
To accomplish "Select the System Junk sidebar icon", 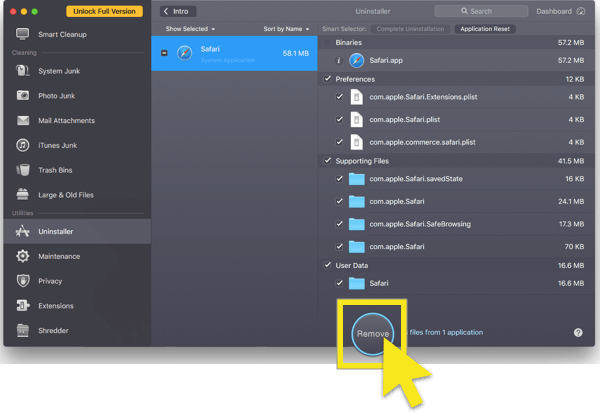I will 23,71.
